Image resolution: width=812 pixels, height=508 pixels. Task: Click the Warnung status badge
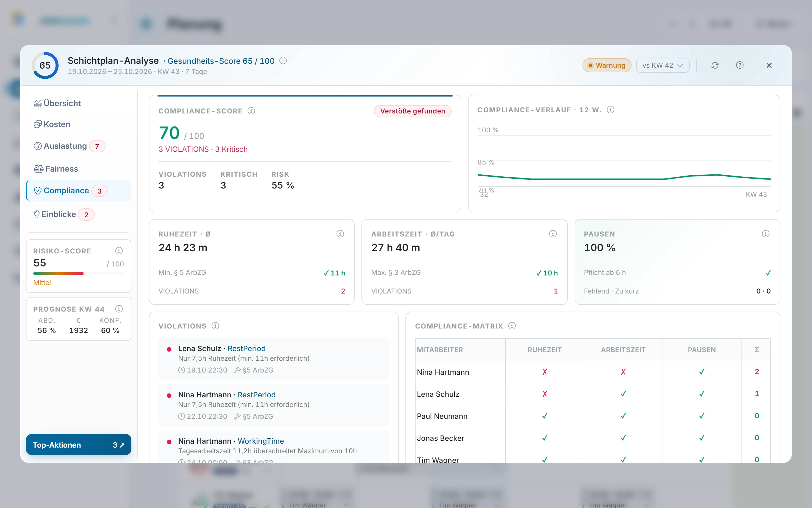607,65
